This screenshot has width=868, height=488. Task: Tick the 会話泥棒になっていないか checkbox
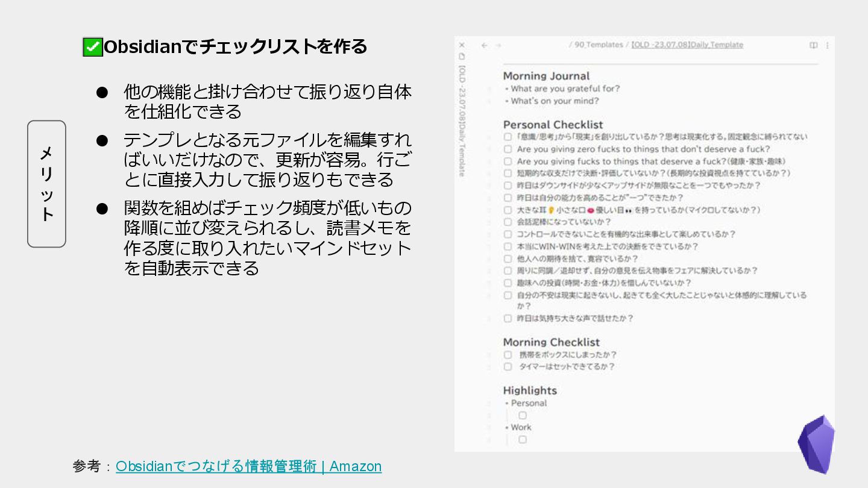508,222
